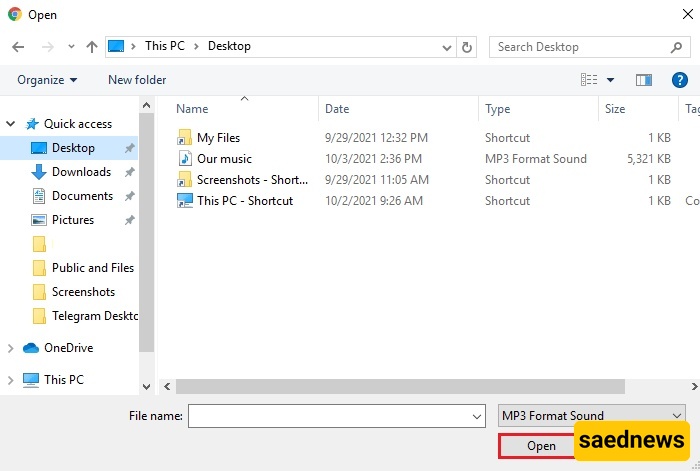
Task: Open the help question mark icon
Action: (680, 80)
